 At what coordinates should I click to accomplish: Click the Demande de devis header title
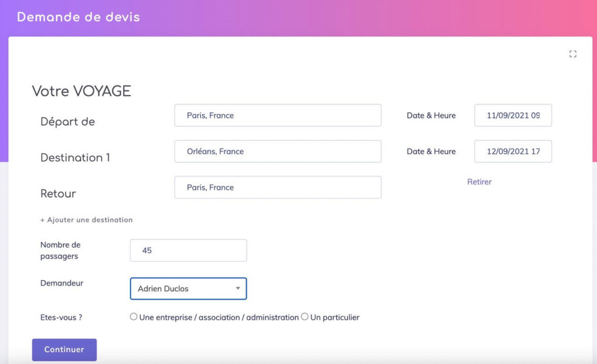[x=79, y=17]
